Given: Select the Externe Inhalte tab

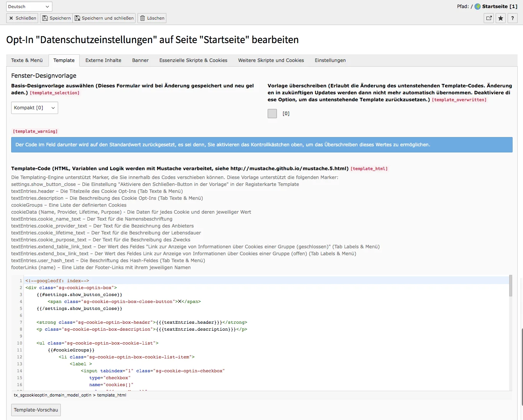Looking at the screenshot, I should tap(103, 60).
